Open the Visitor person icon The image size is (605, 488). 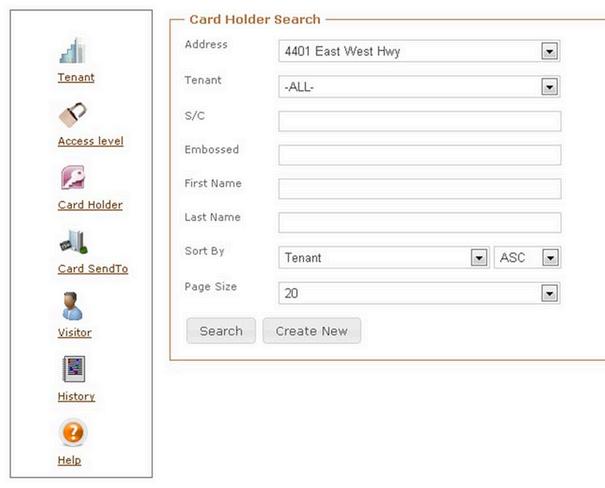tap(74, 306)
